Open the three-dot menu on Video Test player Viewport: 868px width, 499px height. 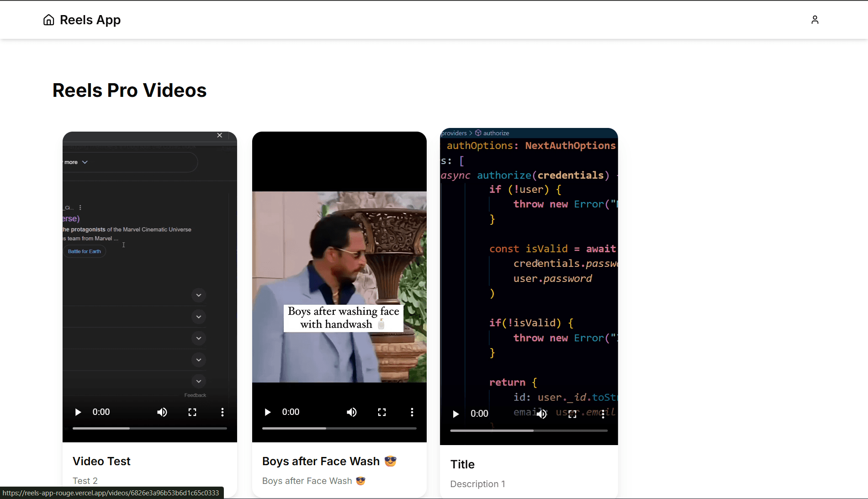[x=222, y=412]
